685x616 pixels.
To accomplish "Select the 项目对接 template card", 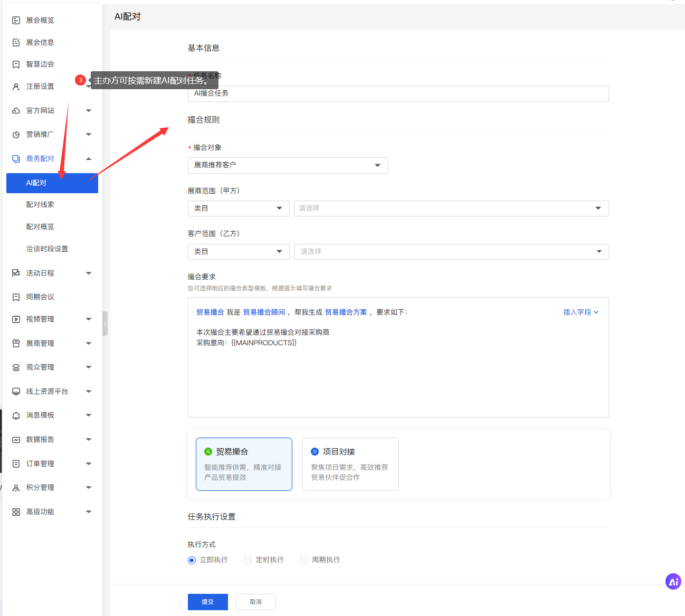I will 350,464.
